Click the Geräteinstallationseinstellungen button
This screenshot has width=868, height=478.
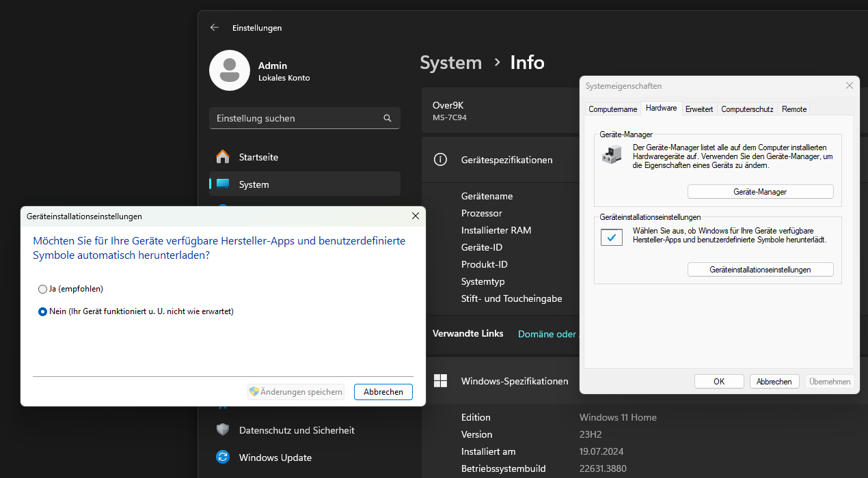click(x=760, y=270)
